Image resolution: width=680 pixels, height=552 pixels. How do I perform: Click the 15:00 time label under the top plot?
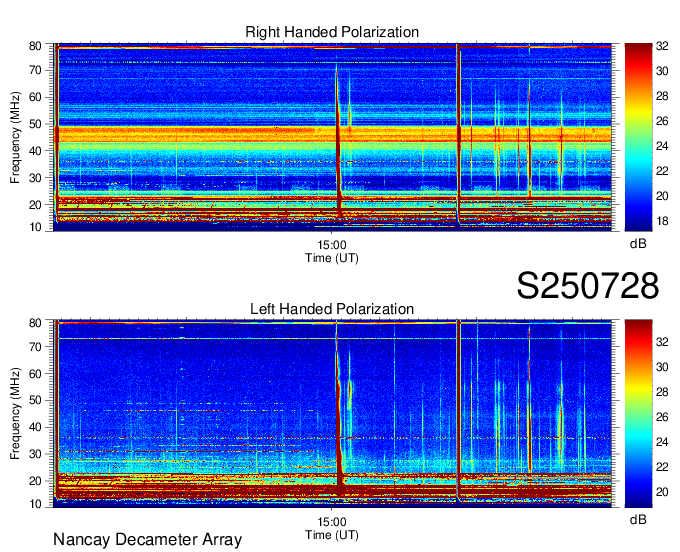[x=332, y=245]
